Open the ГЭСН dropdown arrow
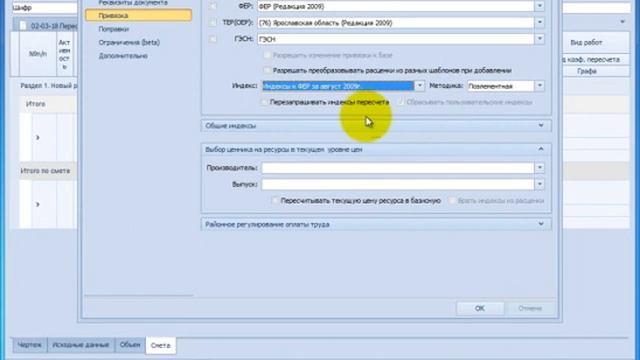 click(x=540, y=39)
